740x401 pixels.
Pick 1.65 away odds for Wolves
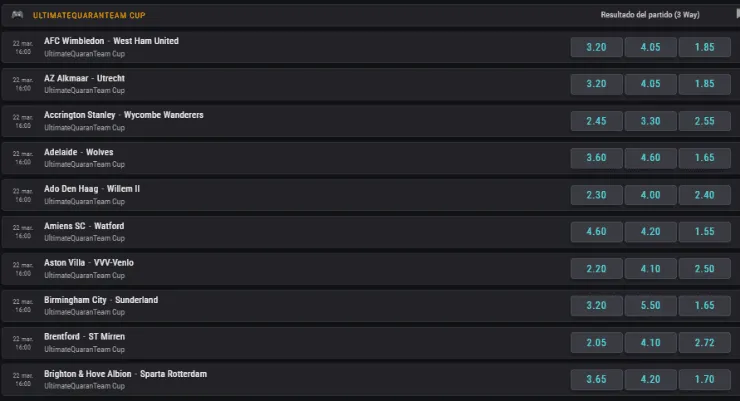tap(704, 158)
